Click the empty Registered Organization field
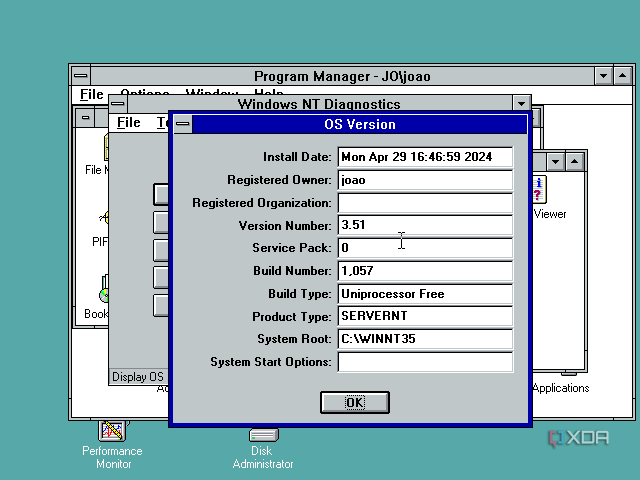This screenshot has width=640, height=480. coord(425,203)
